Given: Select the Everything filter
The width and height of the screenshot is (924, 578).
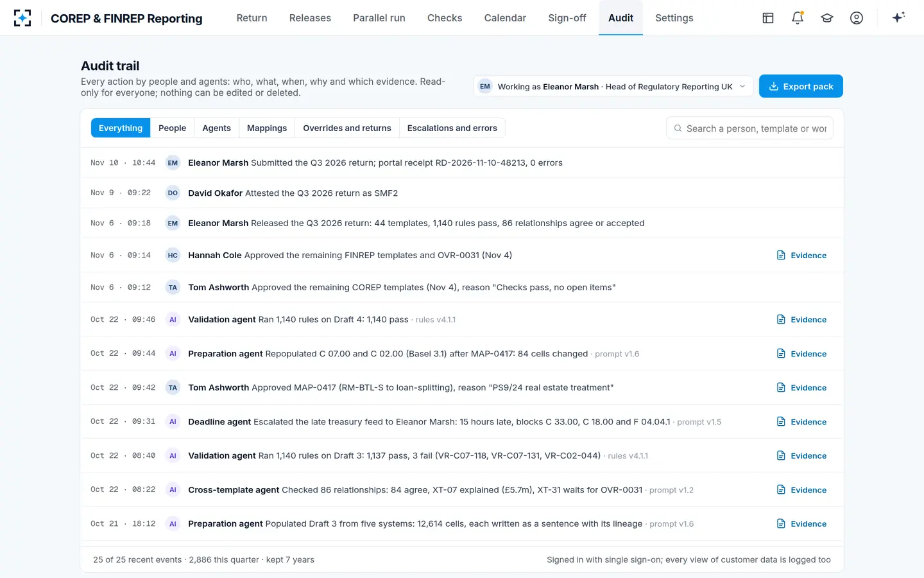Looking at the screenshot, I should (121, 128).
